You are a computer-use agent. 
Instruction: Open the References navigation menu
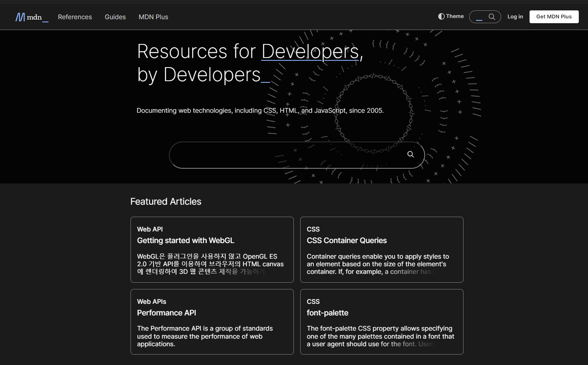(x=75, y=17)
